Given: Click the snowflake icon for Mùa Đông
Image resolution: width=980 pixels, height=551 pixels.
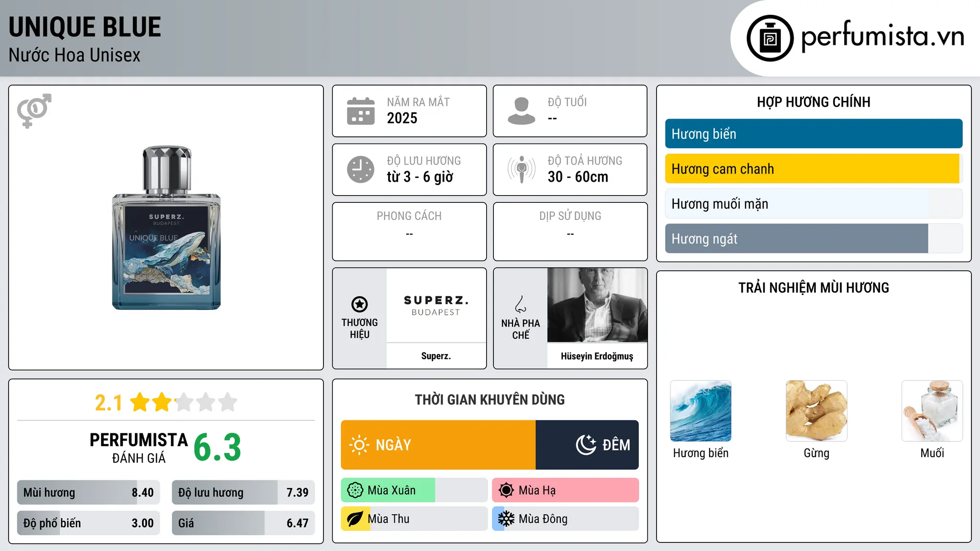Looking at the screenshot, I should tap(506, 519).
